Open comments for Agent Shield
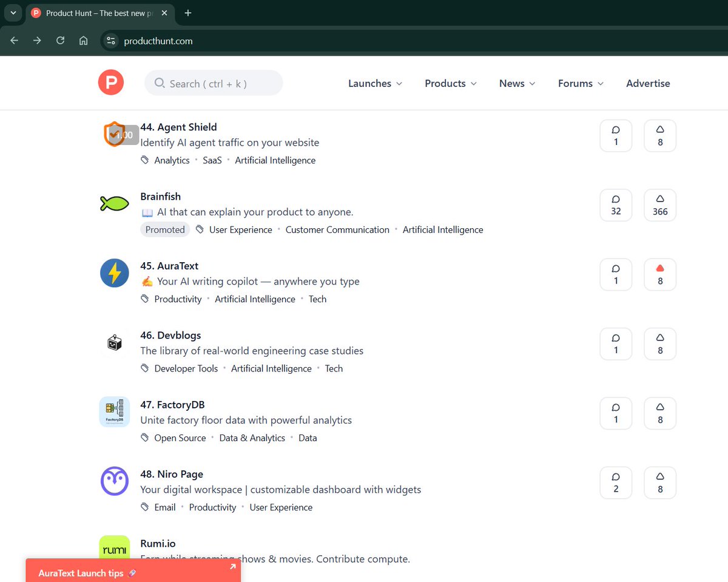728x582 pixels. 616,135
